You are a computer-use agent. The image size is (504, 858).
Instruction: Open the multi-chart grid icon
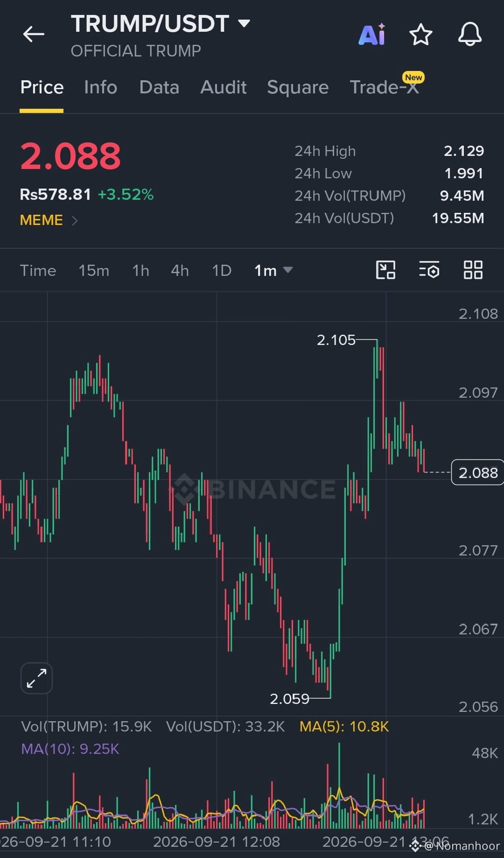pyautogui.click(x=473, y=270)
